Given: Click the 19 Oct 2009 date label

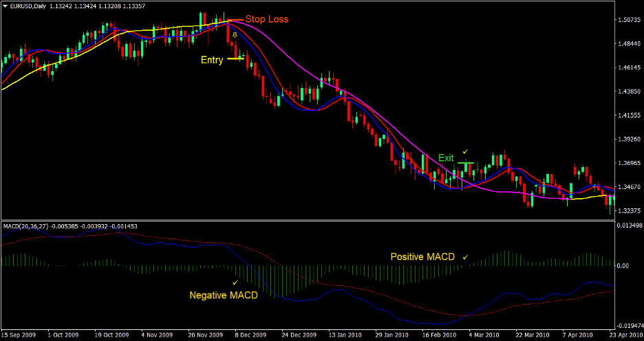Looking at the screenshot, I should (x=111, y=335).
